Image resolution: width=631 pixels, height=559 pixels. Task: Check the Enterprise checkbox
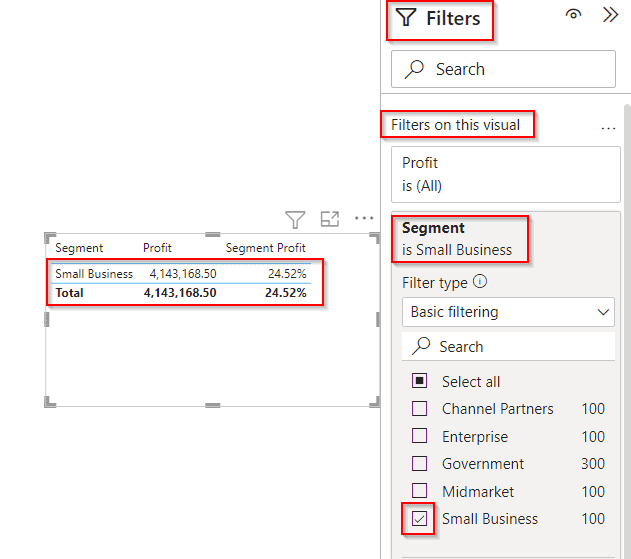point(419,436)
